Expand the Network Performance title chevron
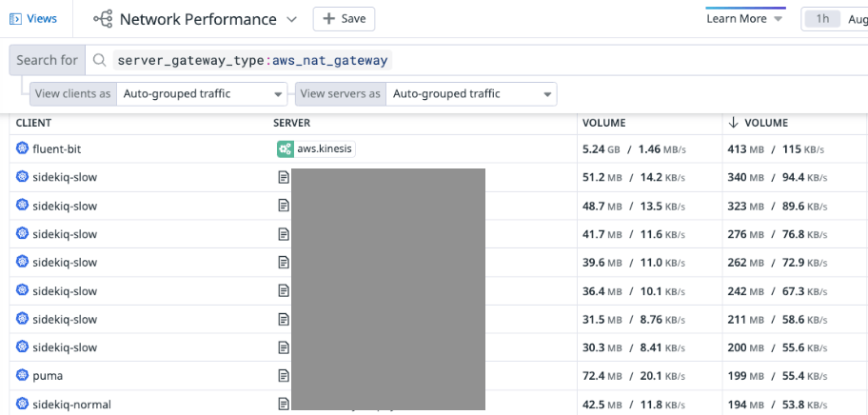The height and width of the screenshot is (415, 868). coord(292,20)
